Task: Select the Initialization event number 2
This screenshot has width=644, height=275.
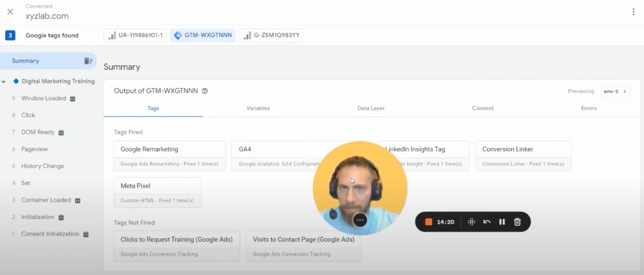Action: [x=38, y=217]
